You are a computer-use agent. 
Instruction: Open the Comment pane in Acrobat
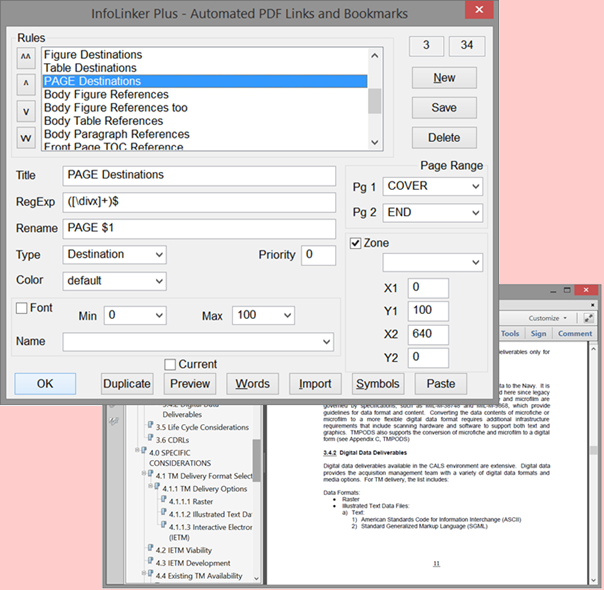(575, 334)
